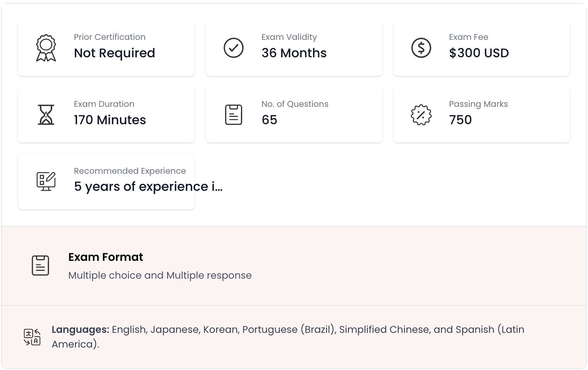
Task: Click the '65' questions count value
Action: point(269,120)
